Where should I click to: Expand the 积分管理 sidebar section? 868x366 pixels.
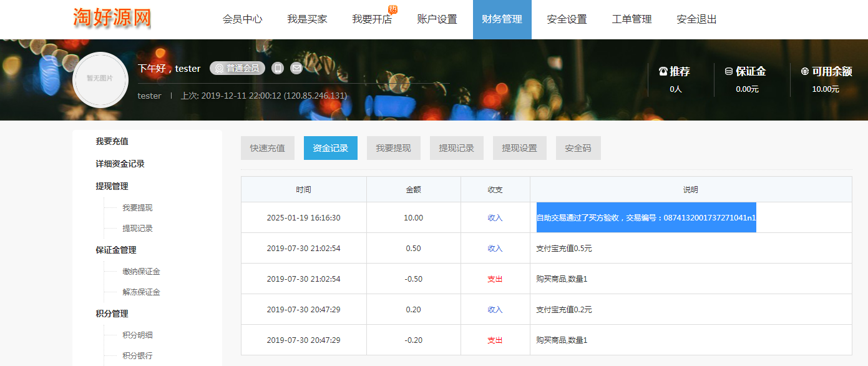112,314
